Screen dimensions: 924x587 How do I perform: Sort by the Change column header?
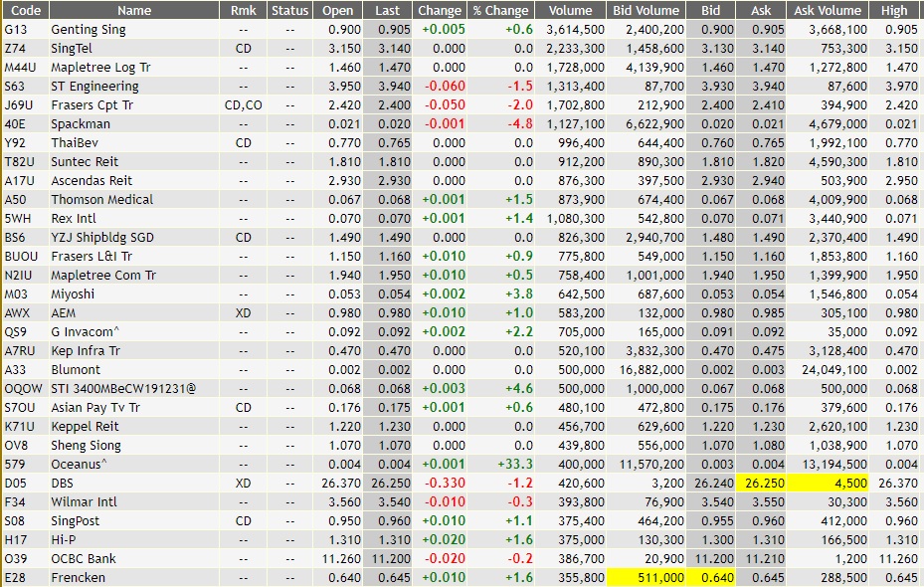tap(440, 10)
